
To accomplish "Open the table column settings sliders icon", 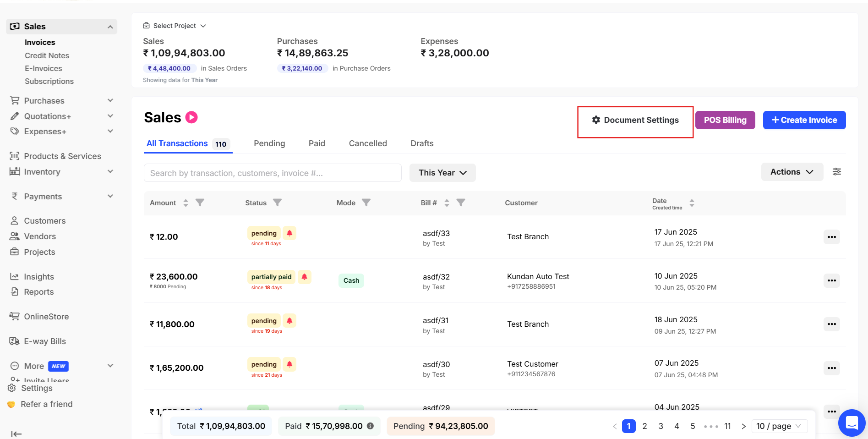I will tap(836, 172).
